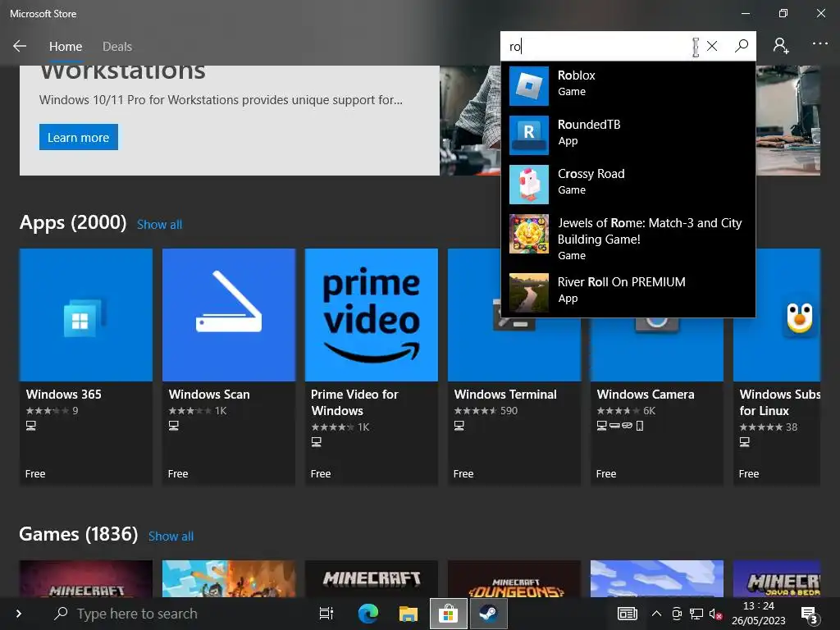Open Task View in taskbar
The image size is (840, 630).
326,614
